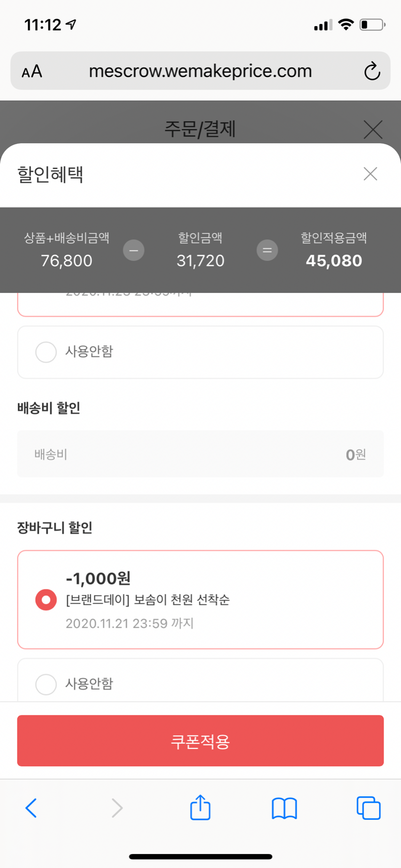The height and width of the screenshot is (868, 401).
Task: Open the AA reader text-size menu
Action: tap(32, 71)
